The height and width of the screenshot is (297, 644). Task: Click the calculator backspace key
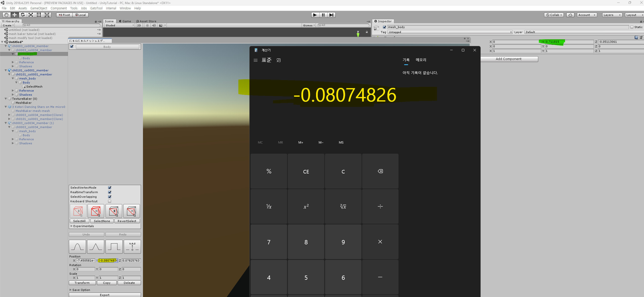pyautogui.click(x=380, y=171)
